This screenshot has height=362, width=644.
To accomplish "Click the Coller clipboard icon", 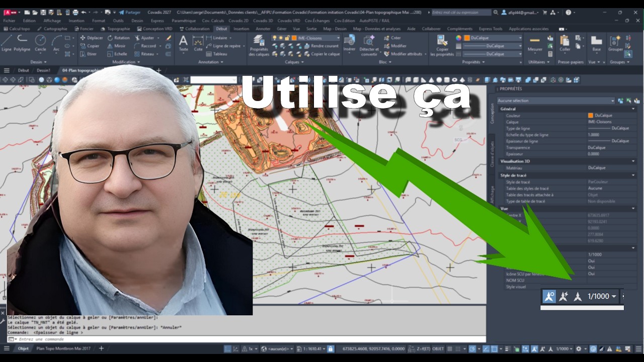I will coord(565,44).
